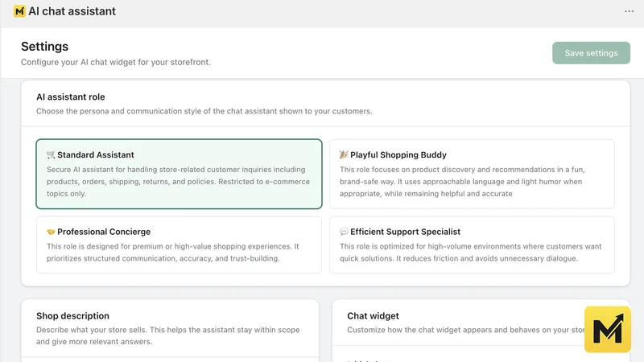Viewport: 644px width, 362px height.
Task: Click the "AI assistant role" section heading
Action: 71,97
